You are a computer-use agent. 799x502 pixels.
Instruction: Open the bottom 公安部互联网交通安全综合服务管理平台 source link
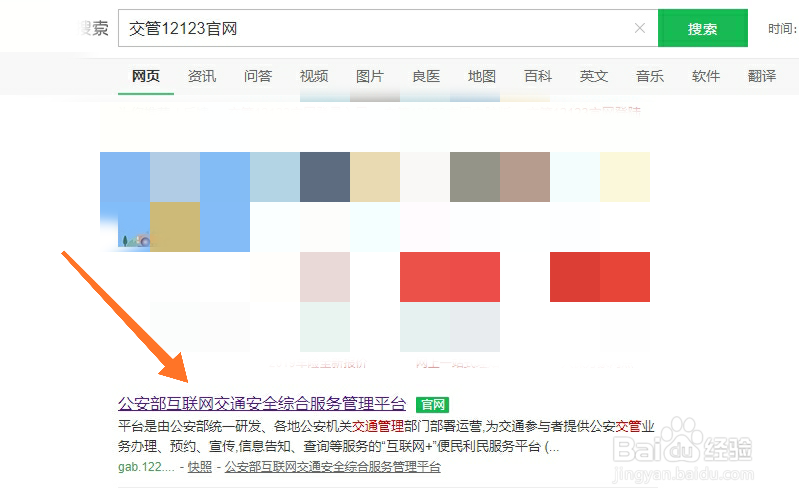(333, 467)
